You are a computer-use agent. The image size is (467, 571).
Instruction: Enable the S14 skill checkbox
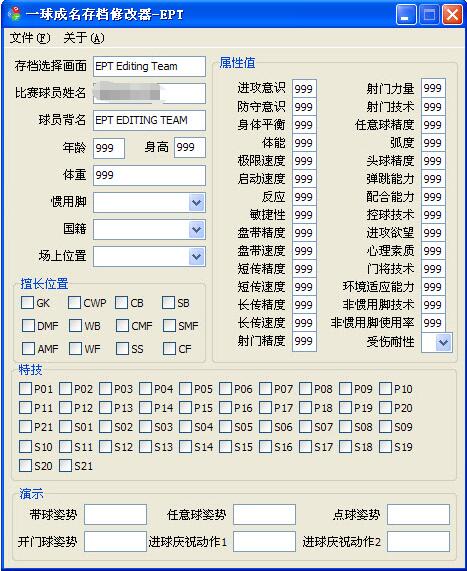click(185, 446)
